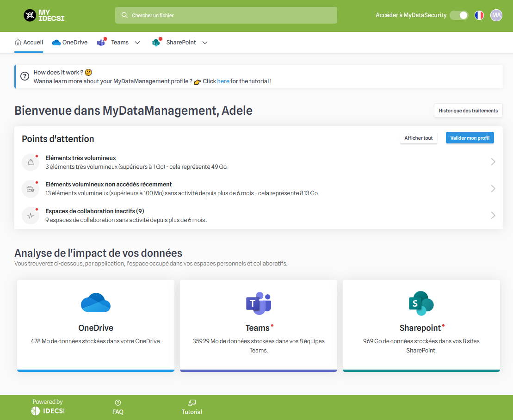Click the large SharePoint logo in card
This screenshot has height=420, width=513.
421,303
